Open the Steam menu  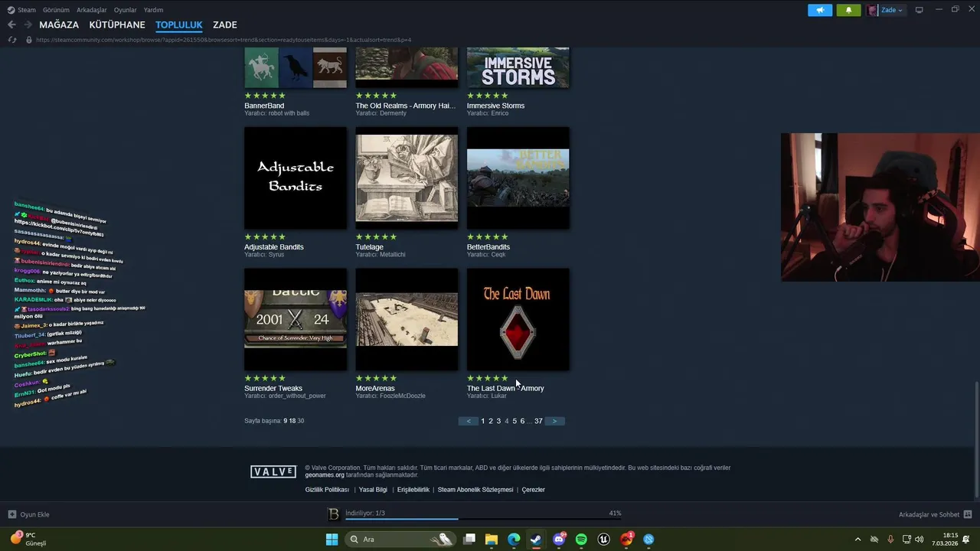22,10
